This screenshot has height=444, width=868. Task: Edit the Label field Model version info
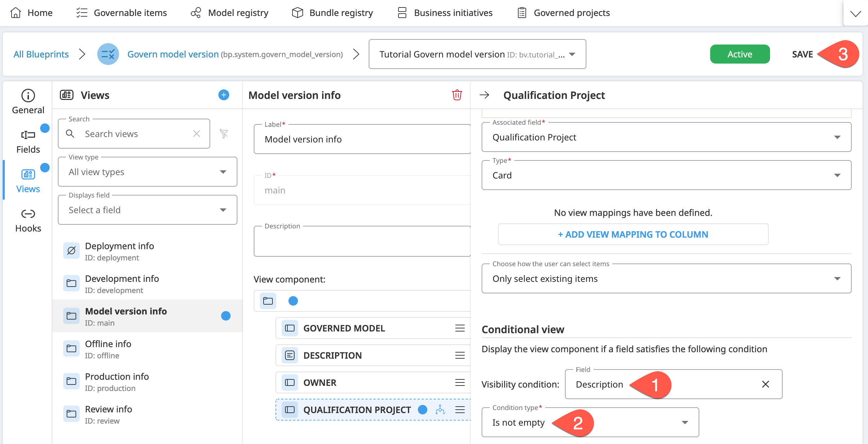(362, 139)
